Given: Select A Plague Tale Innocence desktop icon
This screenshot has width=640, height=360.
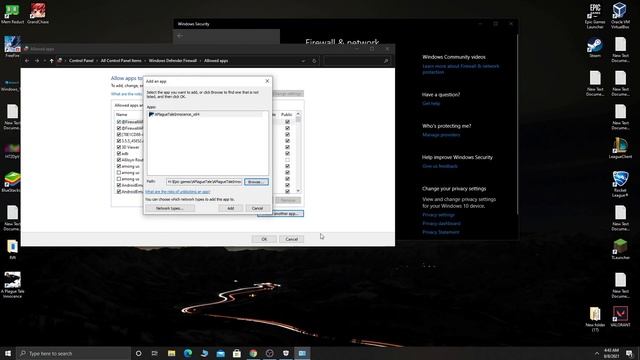Looking at the screenshot, I should (12, 285).
